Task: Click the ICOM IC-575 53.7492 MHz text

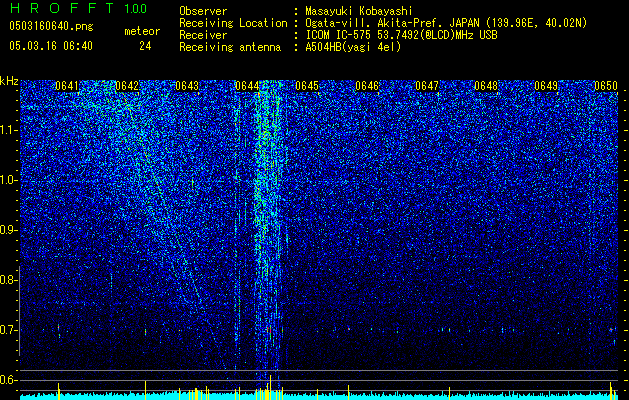Action: 401,35
